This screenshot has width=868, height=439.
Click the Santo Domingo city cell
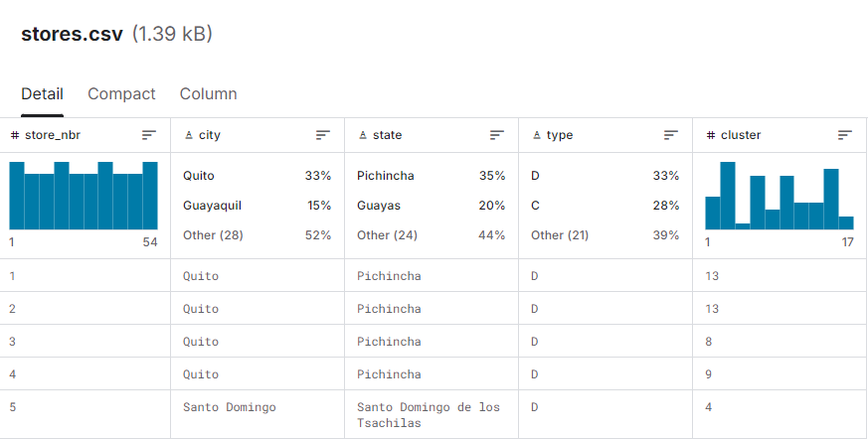[229, 407]
